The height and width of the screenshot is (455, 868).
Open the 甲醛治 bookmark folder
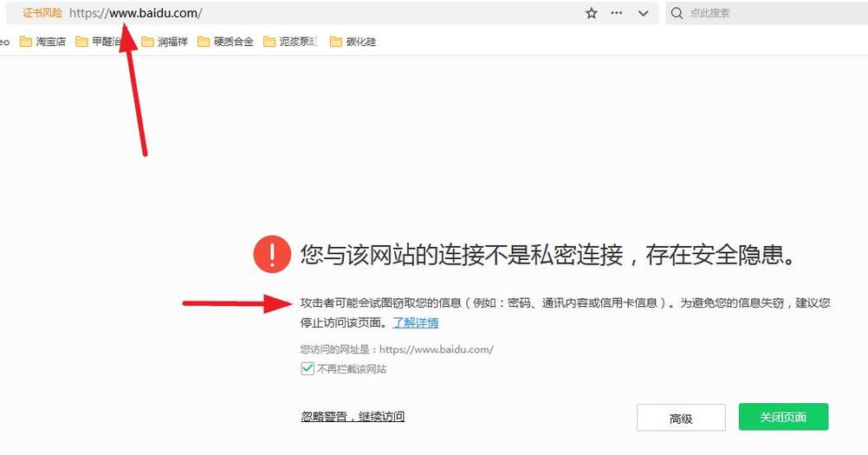tap(98, 42)
